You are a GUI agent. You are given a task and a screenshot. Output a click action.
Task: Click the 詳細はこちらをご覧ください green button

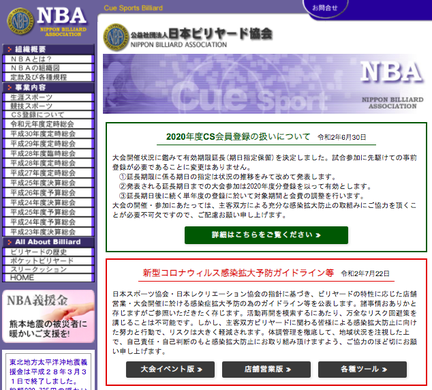[266, 235]
